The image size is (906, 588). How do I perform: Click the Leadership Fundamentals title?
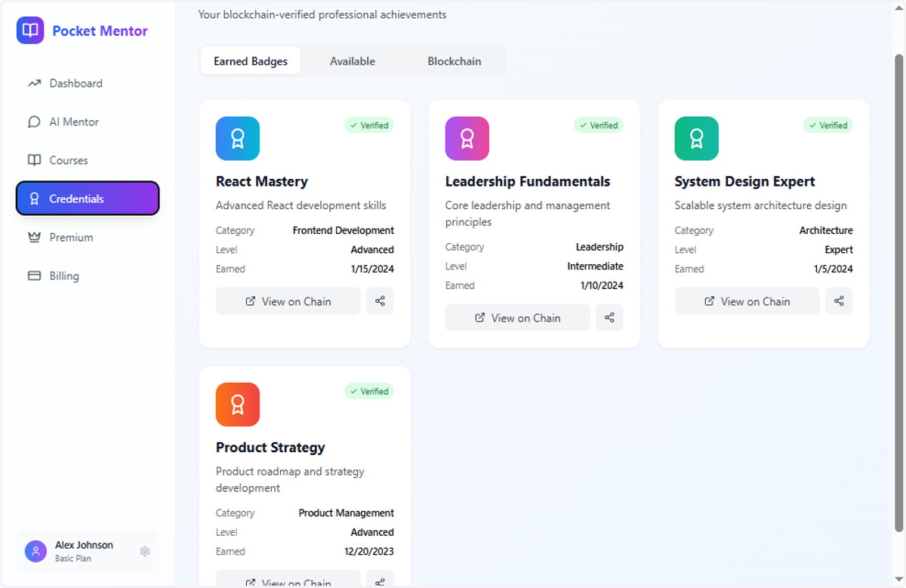coord(528,181)
